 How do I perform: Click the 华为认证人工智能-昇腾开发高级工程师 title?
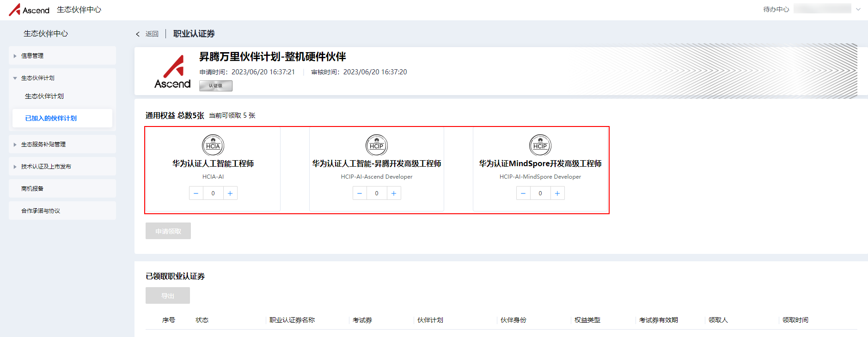(x=377, y=163)
